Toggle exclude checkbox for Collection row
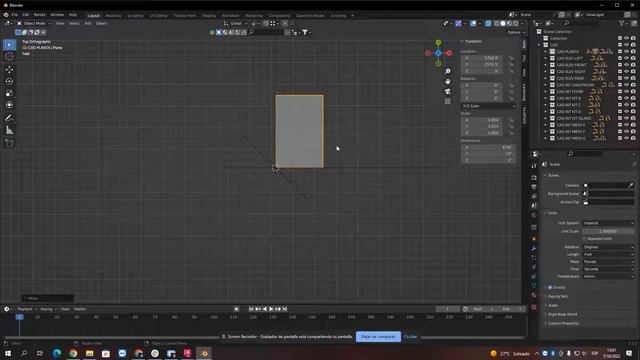Viewport: 640px width, 360px height. pos(620,38)
